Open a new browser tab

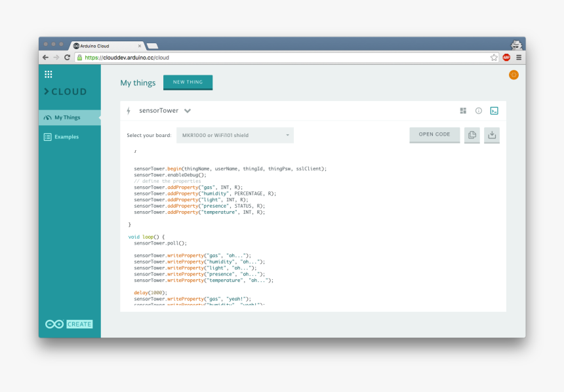click(153, 46)
